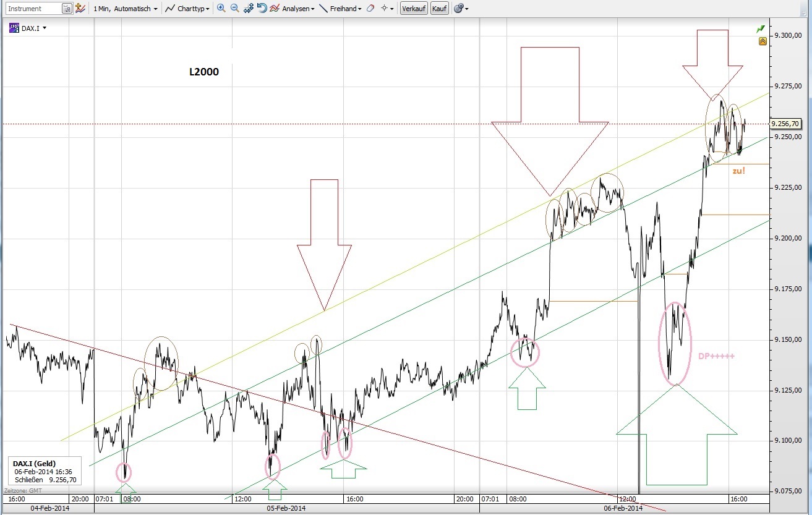Toggle the yellow alert icon below the arrow
This screenshot has width=812, height=515.
(762, 40)
